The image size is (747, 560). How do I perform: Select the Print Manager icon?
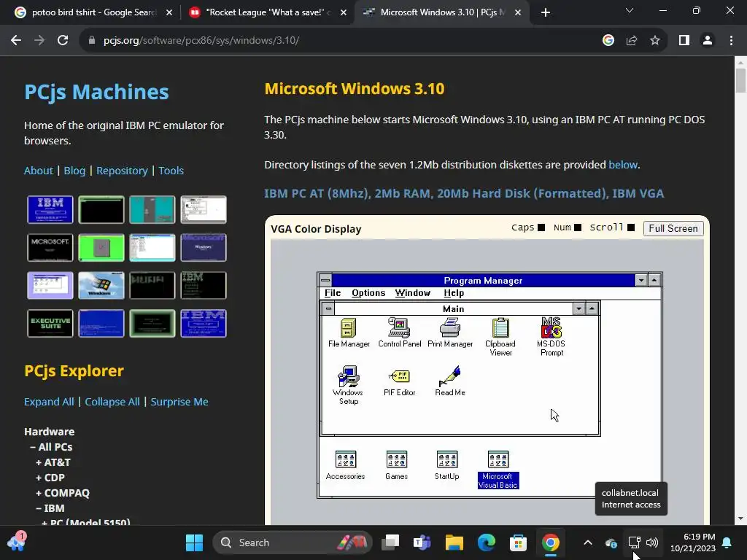click(449, 332)
